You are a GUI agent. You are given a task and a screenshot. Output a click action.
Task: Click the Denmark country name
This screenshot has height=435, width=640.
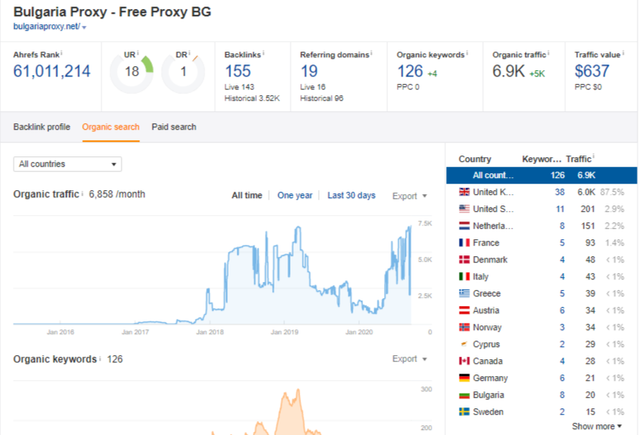[490, 260]
